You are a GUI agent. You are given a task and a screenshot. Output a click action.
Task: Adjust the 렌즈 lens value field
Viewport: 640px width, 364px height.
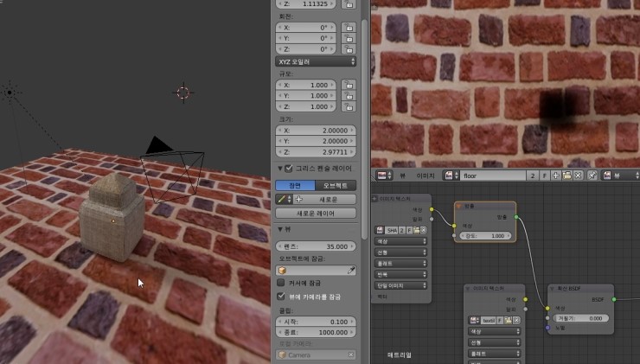coord(316,246)
